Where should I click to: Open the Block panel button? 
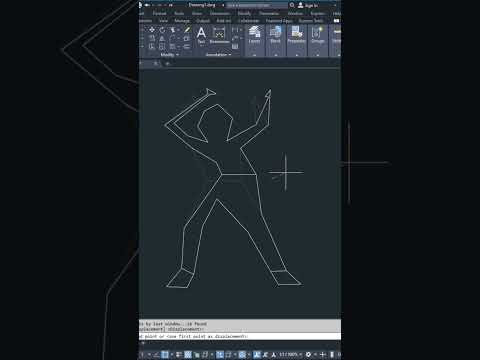point(275,36)
